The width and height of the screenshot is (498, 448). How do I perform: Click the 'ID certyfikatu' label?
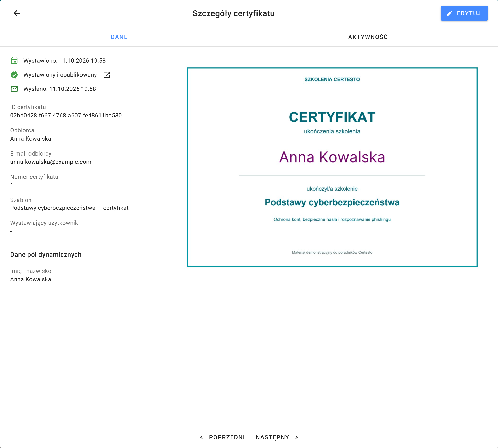(28, 107)
